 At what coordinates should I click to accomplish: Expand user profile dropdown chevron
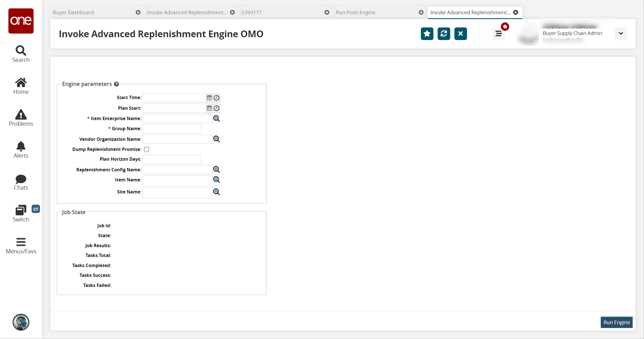click(x=621, y=34)
